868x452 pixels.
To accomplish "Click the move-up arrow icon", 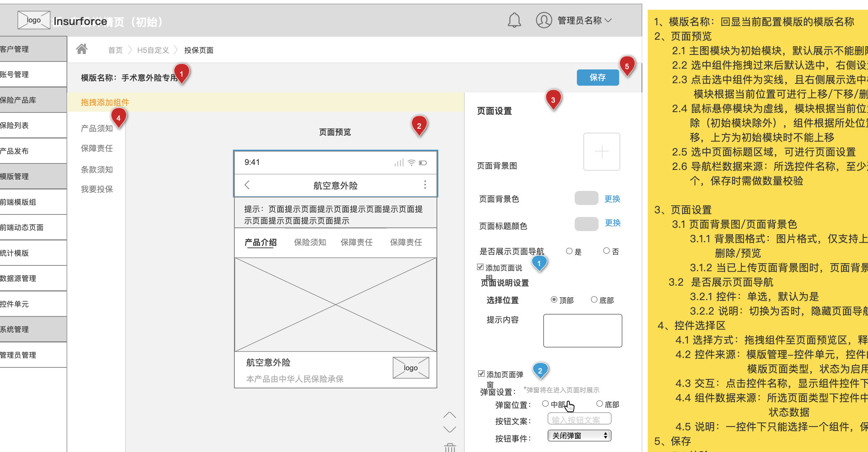I will (450, 415).
